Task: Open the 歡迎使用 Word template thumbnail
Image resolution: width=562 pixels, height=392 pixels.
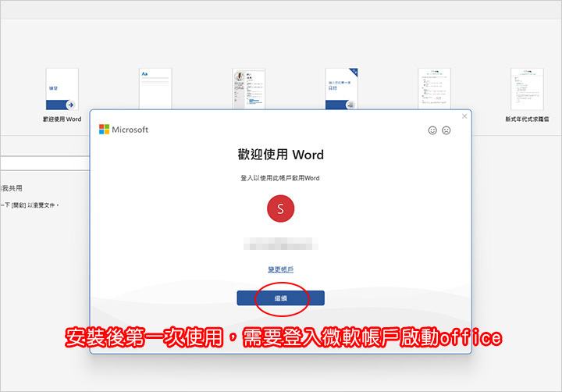Action: [x=62, y=89]
